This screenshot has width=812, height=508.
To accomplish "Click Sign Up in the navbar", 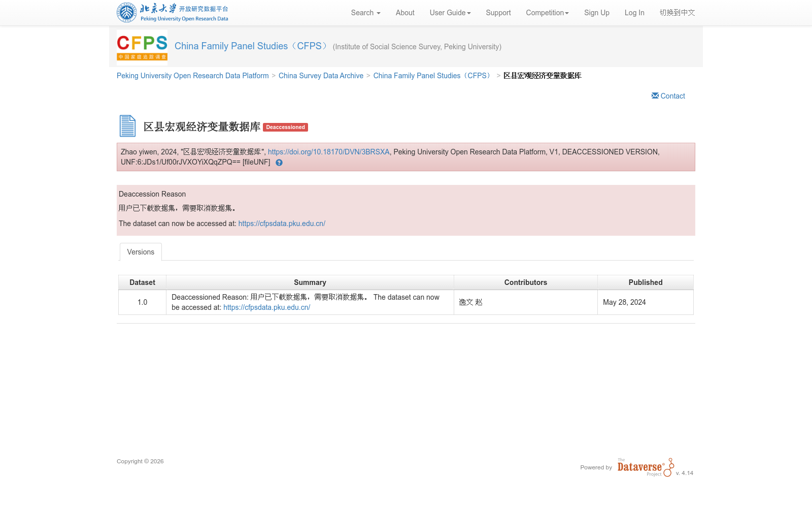I will (597, 13).
